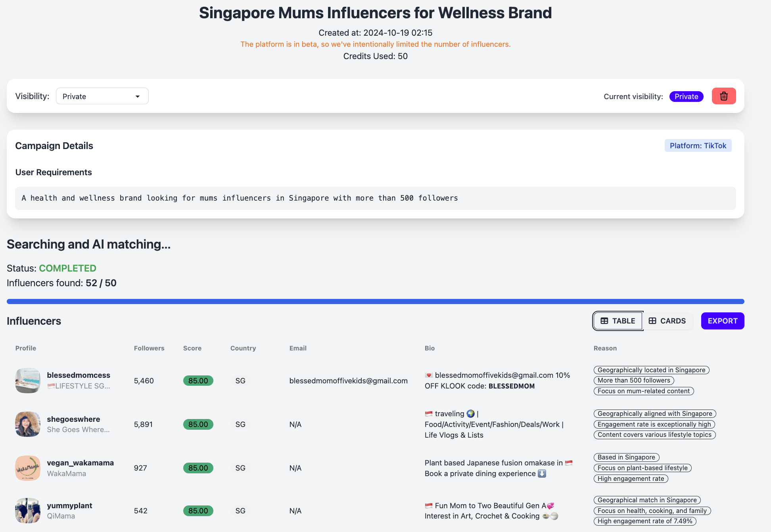The height and width of the screenshot is (532, 771).
Task: Click the cards grid icon in CARDS toggle
Action: pyautogui.click(x=652, y=321)
